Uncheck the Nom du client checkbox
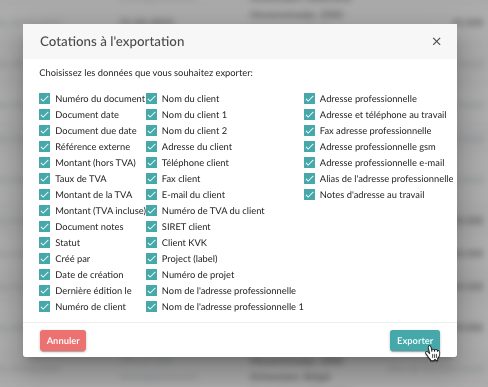 pyautogui.click(x=151, y=99)
